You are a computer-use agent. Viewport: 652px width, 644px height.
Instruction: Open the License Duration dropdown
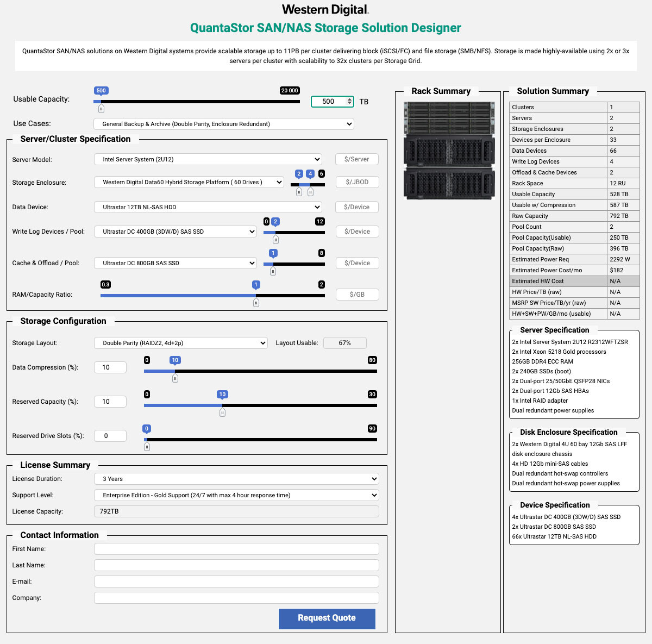(x=236, y=479)
